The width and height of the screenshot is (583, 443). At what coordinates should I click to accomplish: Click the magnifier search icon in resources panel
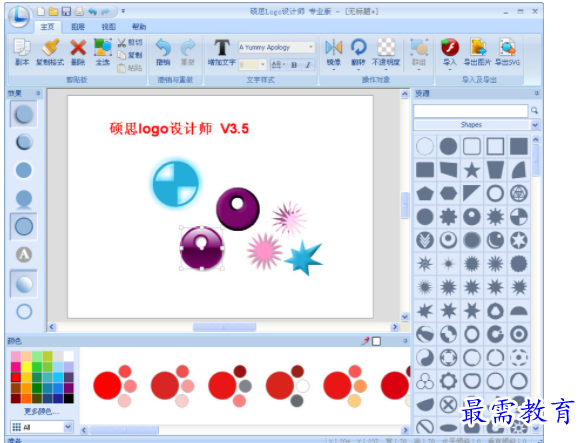(534, 110)
